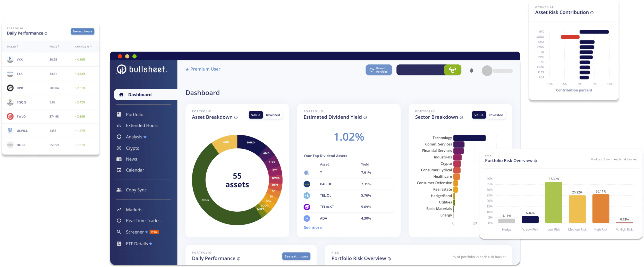Image resolution: width=644 pixels, height=267 pixels.
Task: Click the user avatar circle
Action: click(487, 71)
